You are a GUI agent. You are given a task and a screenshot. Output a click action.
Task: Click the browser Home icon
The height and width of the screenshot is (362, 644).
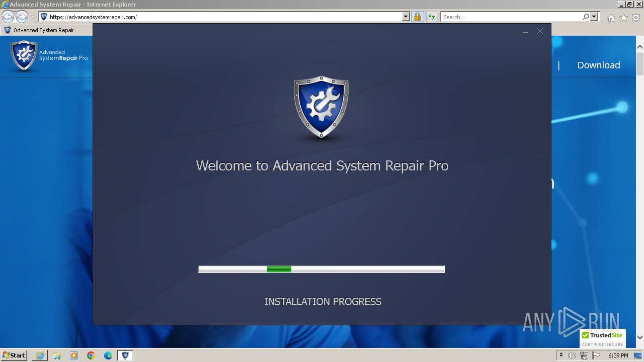pyautogui.click(x=611, y=18)
